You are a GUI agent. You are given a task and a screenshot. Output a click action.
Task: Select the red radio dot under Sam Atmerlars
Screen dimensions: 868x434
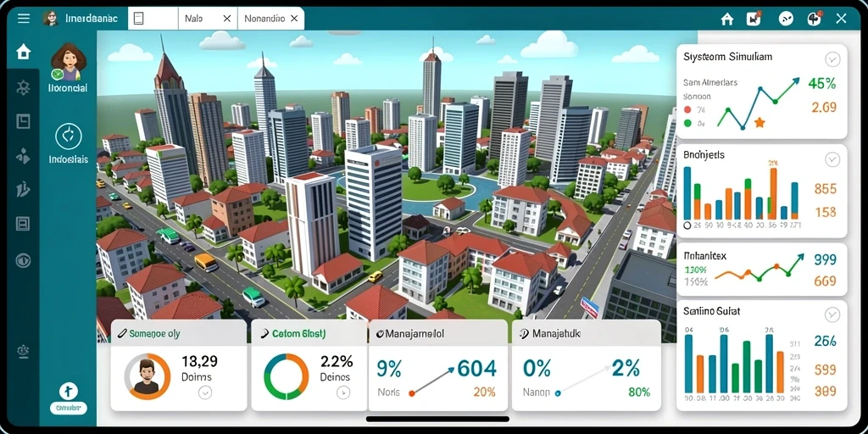pos(687,109)
